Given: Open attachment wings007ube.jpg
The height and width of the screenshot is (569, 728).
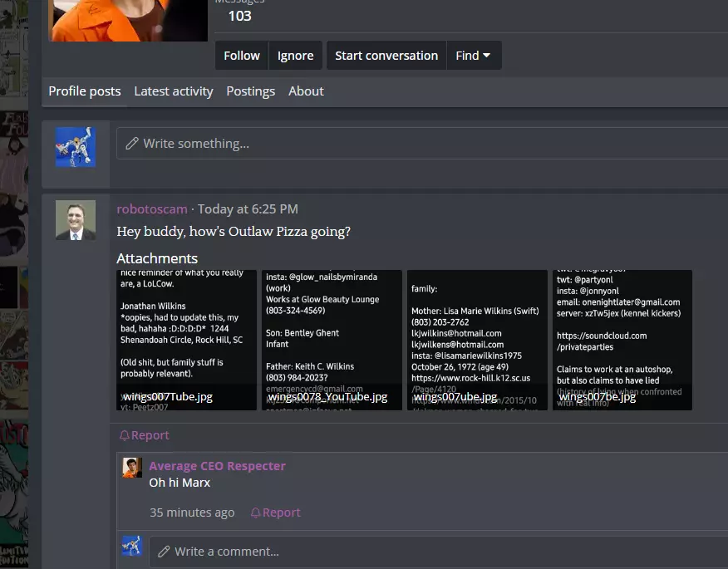Looking at the screenshot, I should pos(477,340).
